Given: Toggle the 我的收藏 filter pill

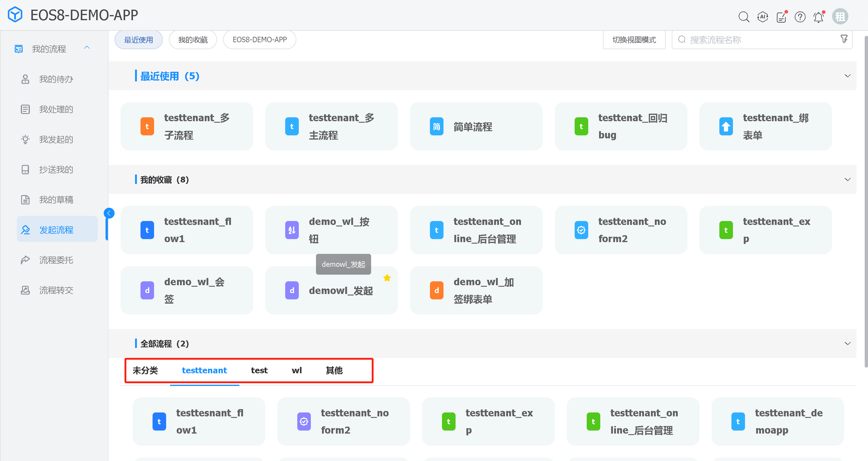Looking at the screenshot, I should (x=193, y=40).
